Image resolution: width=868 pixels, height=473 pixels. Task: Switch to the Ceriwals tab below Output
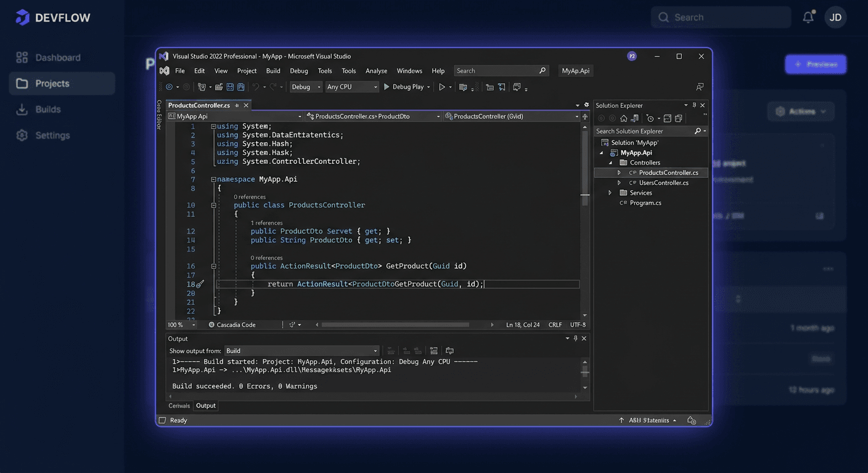[x=179, y=405]
